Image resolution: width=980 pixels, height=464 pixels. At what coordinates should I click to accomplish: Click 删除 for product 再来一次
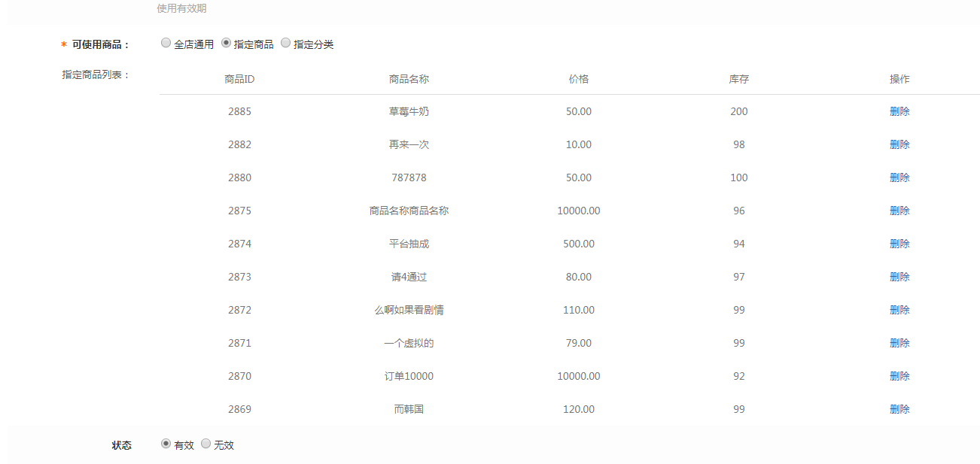coord(899,144)
